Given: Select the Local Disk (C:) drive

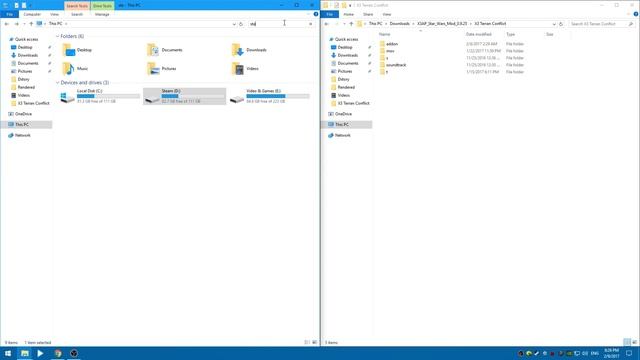Looking at the screenshot, I should point(100,96).
